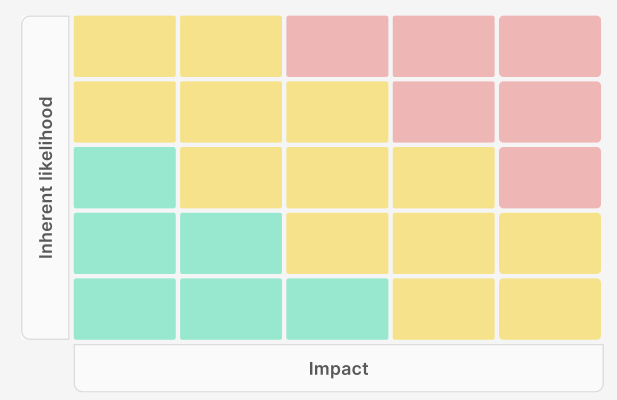Select the top-right red matrix cell

point(549,46)
